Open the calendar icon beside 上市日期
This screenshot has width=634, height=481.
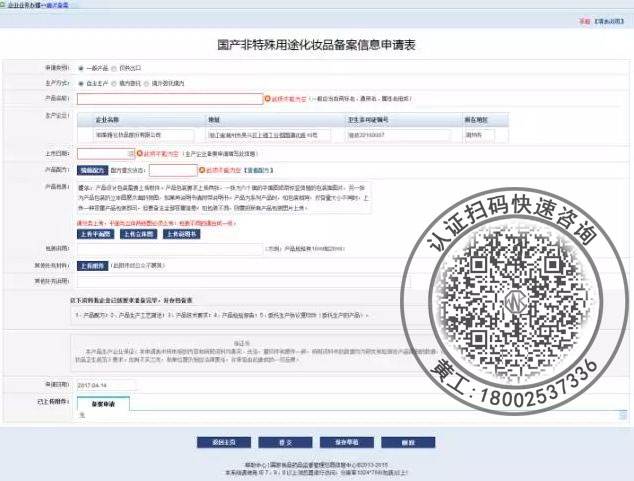(131, 154)
